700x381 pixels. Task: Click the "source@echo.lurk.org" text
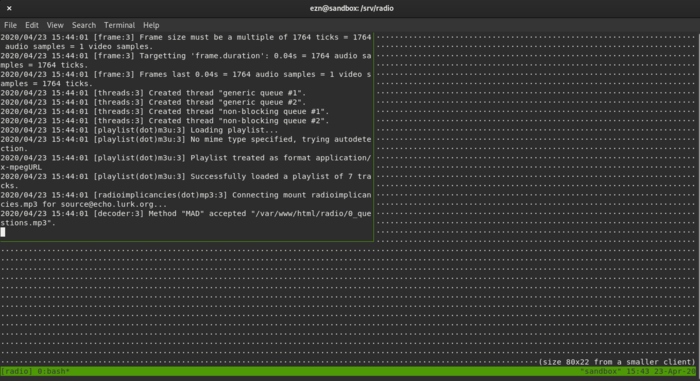click(107, 204)
